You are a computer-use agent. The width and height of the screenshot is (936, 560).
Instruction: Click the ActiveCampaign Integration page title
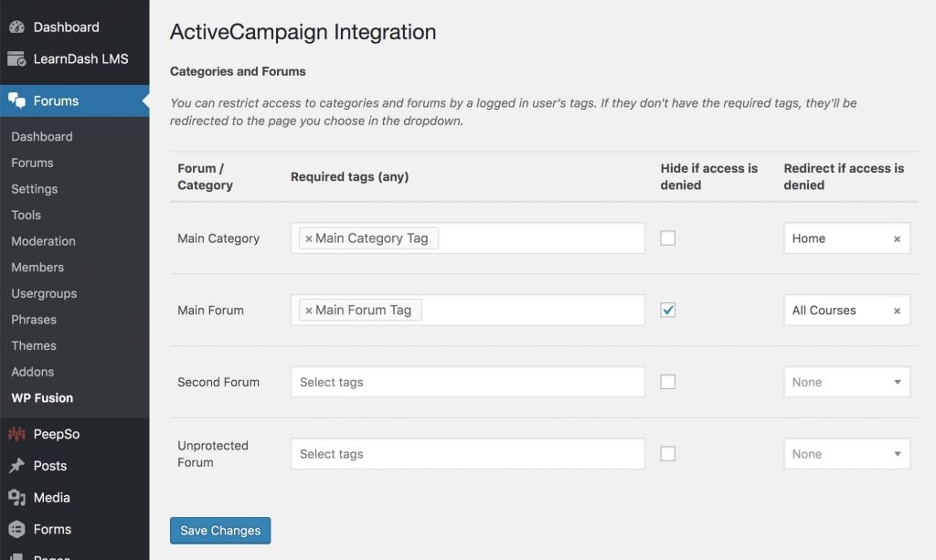click(303, 32)
